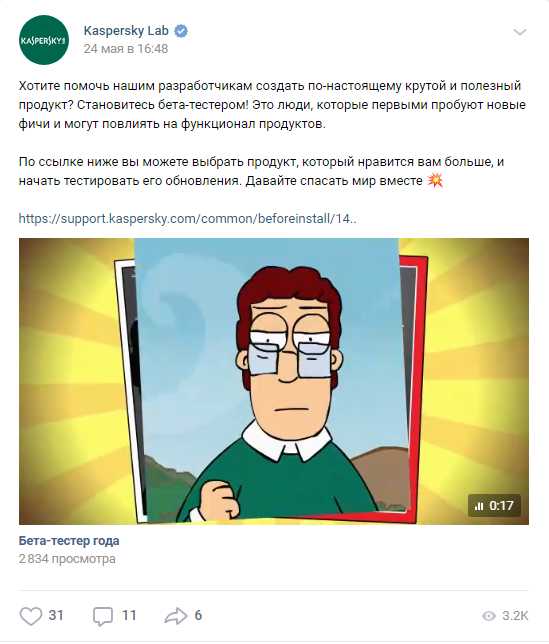The height and width of the screenshot is (644, 549).
Task: Open comments via speech bubble icon
Action: pos(103,616)
